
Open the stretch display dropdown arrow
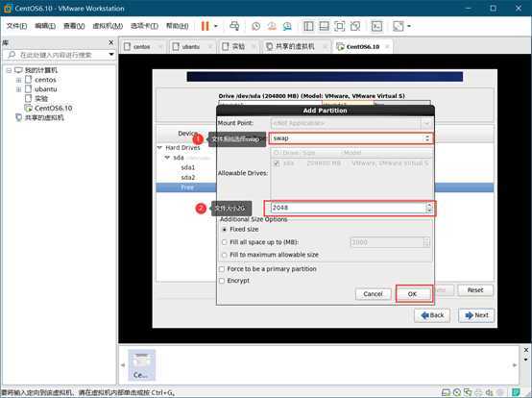pos(409,26)
